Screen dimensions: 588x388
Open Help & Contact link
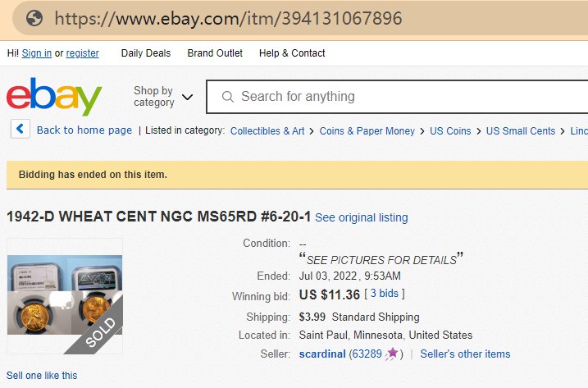pyautogui.click(x=292, y=53)
